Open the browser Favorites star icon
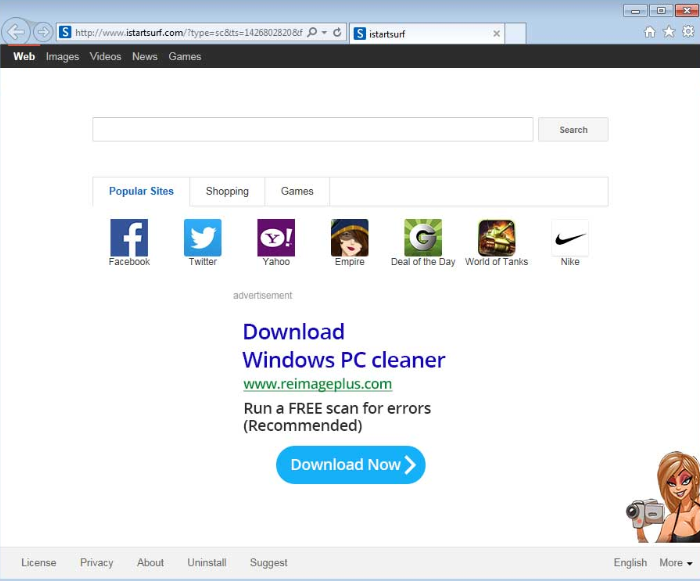 tap(669, 32)
